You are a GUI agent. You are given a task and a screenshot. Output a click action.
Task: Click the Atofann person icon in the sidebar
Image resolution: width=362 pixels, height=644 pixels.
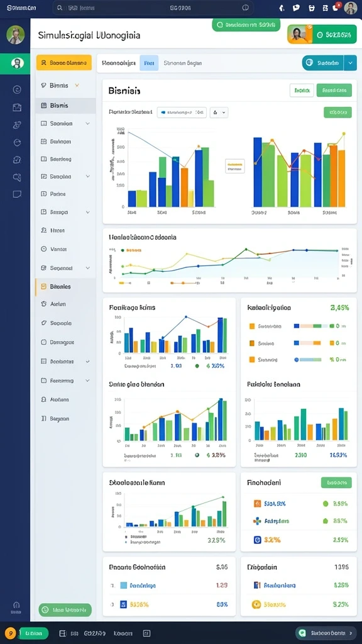tap(44, 399)
